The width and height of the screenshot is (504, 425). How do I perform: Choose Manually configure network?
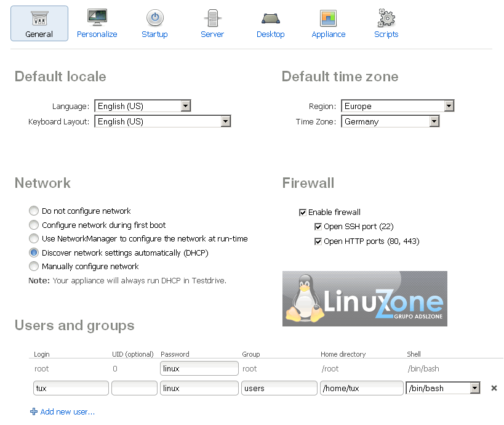click(x=34, y=266)
